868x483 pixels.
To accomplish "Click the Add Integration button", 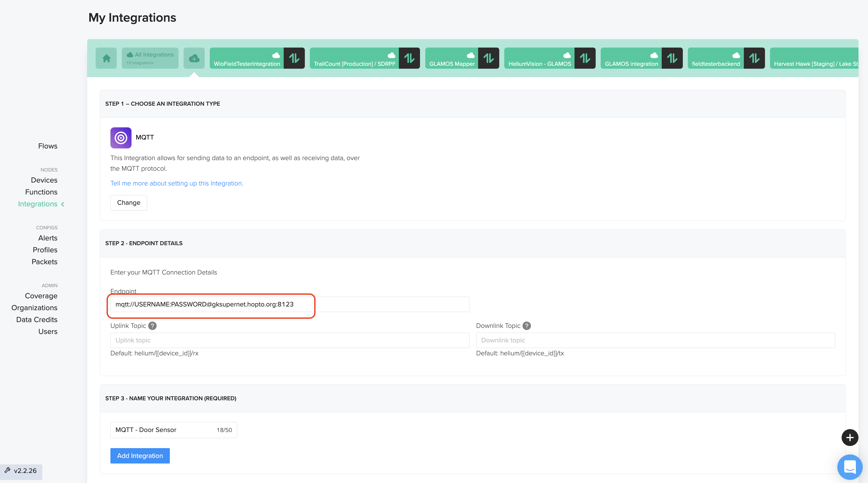I will click(x=140, y=456).
